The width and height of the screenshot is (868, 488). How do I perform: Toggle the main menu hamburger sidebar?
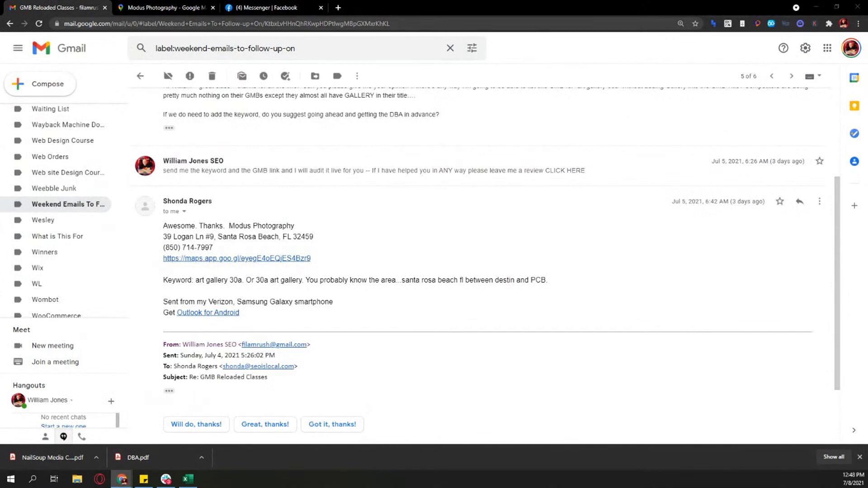18,48
